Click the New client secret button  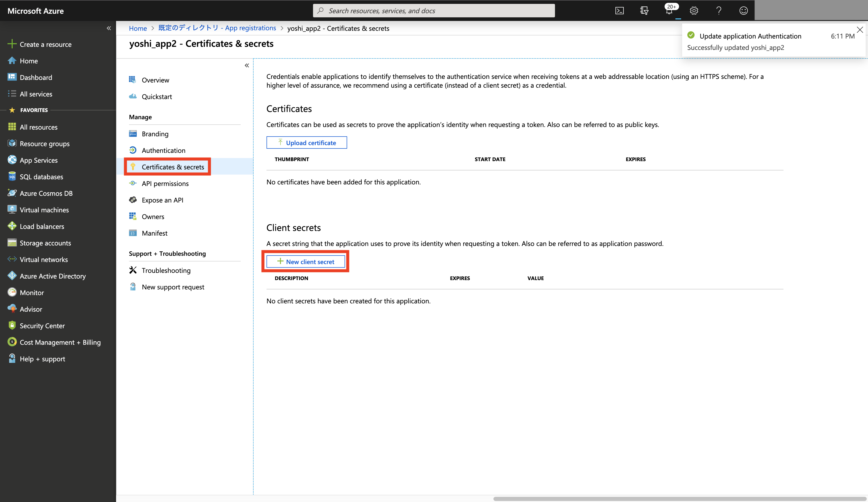[306, 261]
